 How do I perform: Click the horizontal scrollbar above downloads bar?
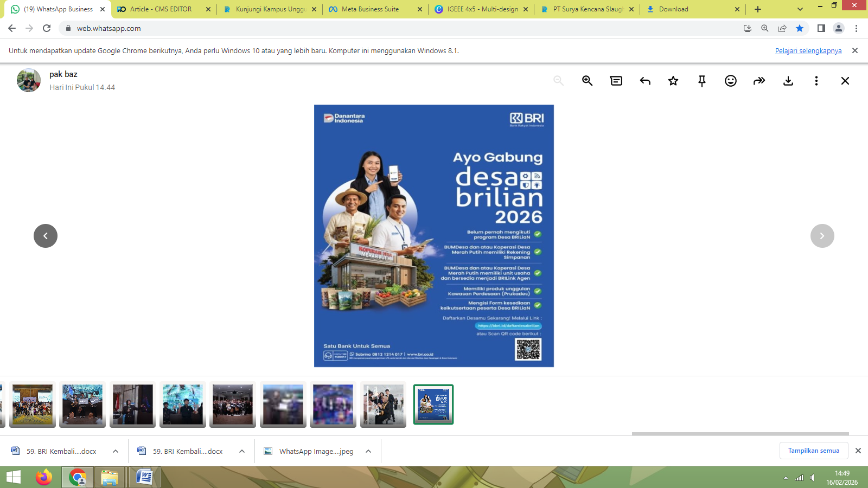[x=740, y=434]
